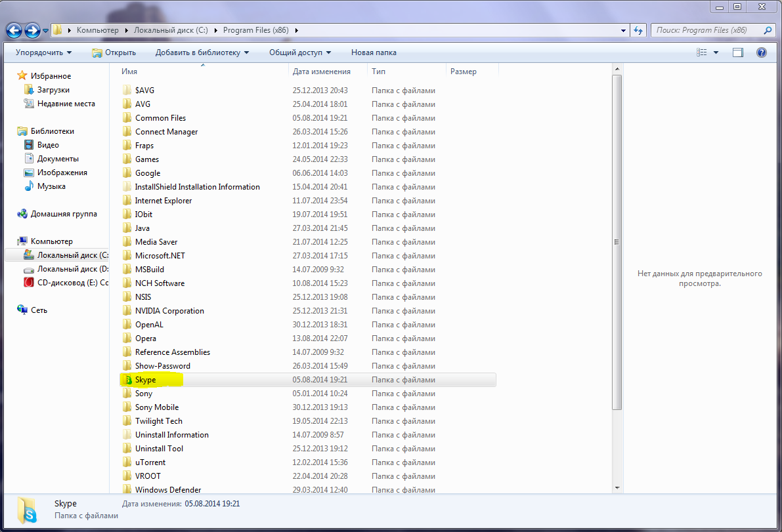Click the Sony Mobile folder name

157,407
